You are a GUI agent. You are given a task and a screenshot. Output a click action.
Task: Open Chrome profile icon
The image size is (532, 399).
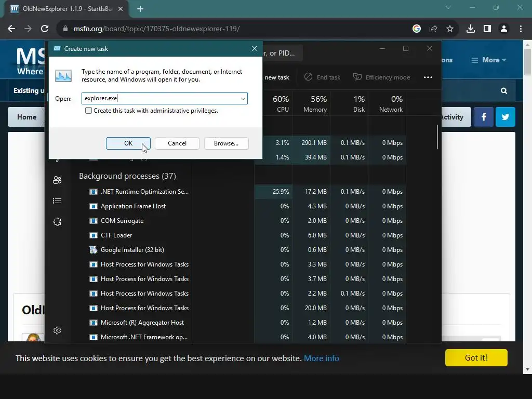click(x=504, y=29)
